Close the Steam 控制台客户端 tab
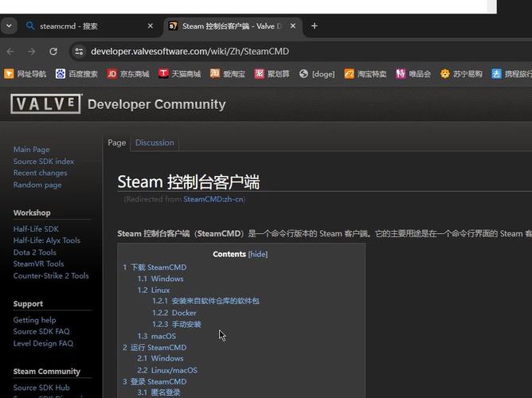The height and width of the screenshot is (398, 532). click(293, 25)
